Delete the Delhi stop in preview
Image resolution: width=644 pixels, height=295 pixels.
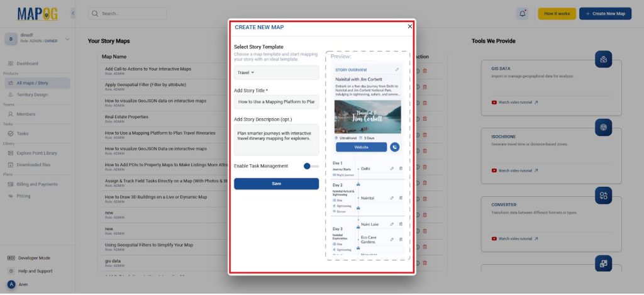(401, 169)
